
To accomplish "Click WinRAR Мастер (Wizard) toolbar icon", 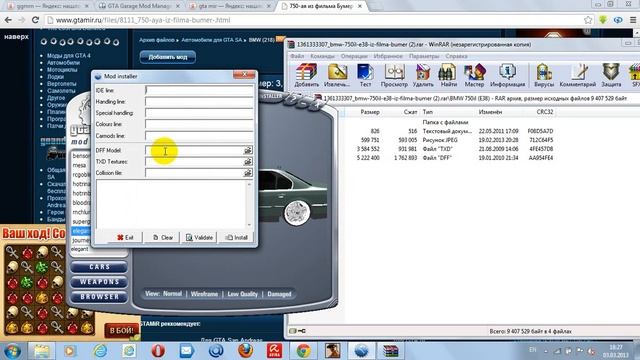I will click(x=474, y=75).
